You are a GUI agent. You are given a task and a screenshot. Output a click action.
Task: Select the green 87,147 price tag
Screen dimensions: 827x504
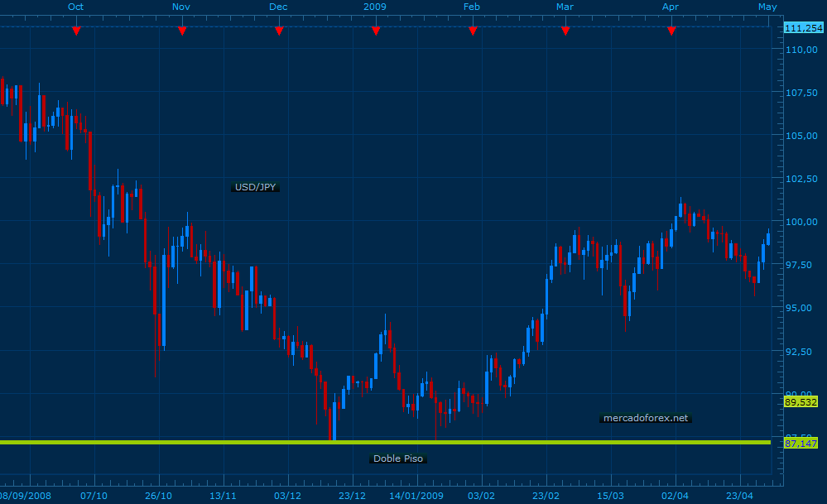pyautogui.click(x=801, y=444)
